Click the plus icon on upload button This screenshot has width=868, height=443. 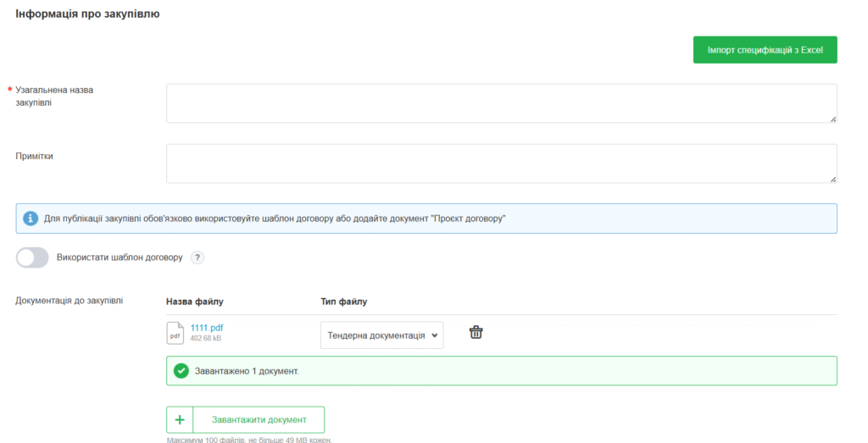point(180,420)
